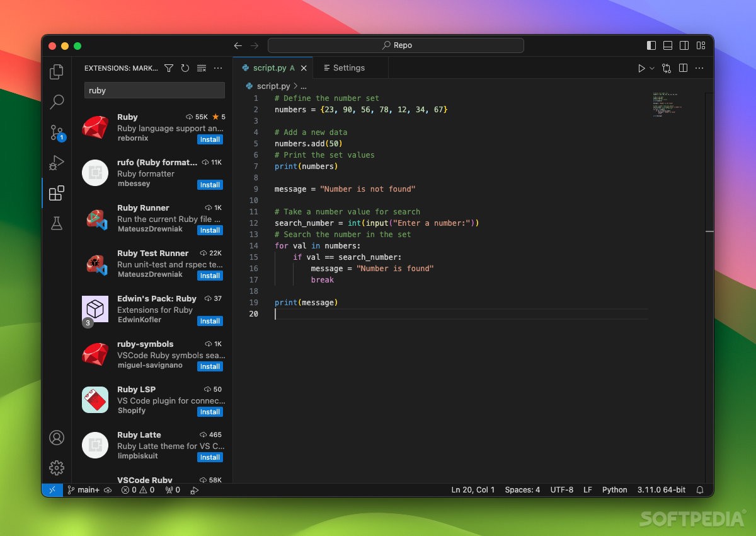Select interpreter 3.11.0 64-bit
This screenshot has width=756, height=536.
(x=661, y=490)
